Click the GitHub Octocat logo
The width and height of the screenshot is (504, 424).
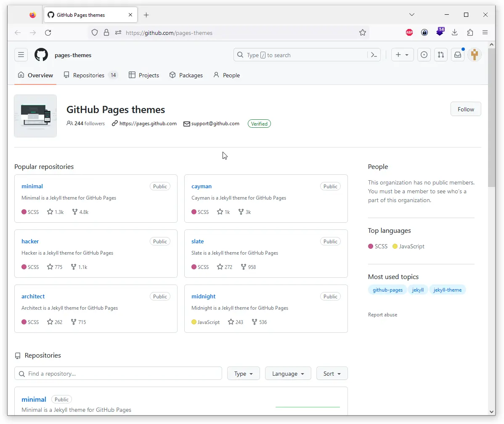[x=41, y=55]
